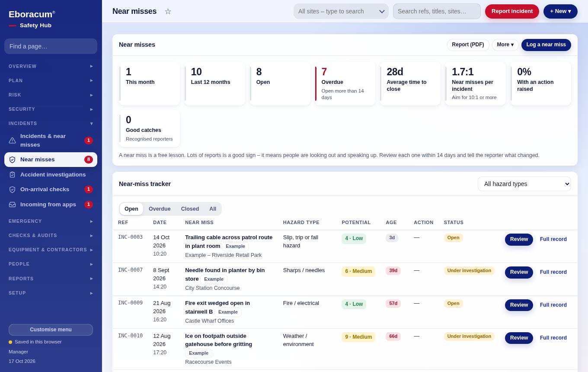Click the shield icon beside Near misses
The height and width of the screenshot is (372, 588).
pos(12,160)
